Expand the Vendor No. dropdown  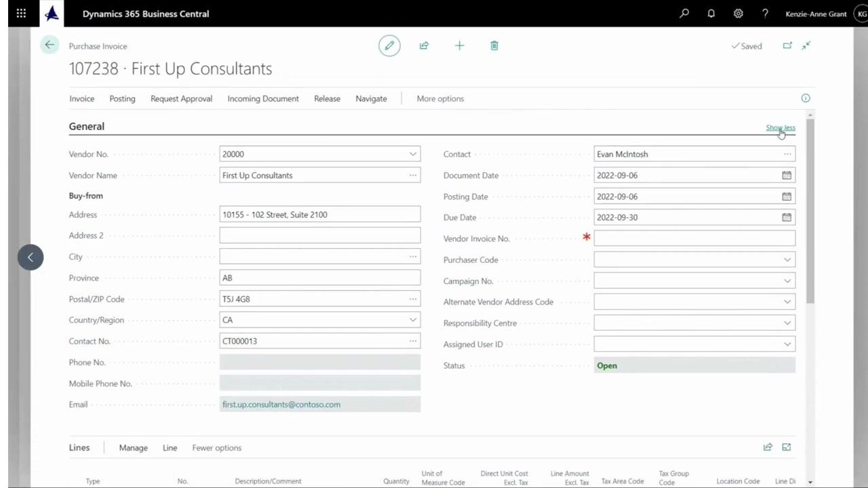point(412,155)
